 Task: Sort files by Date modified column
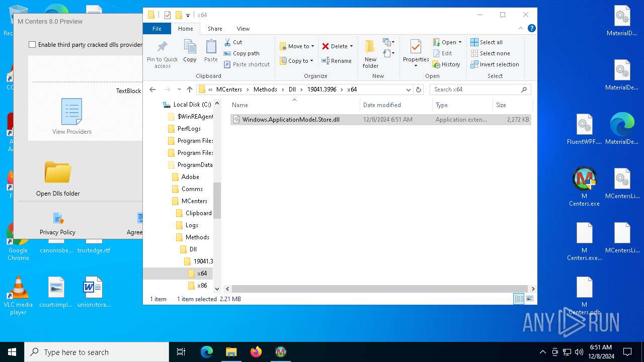point(396,105)
